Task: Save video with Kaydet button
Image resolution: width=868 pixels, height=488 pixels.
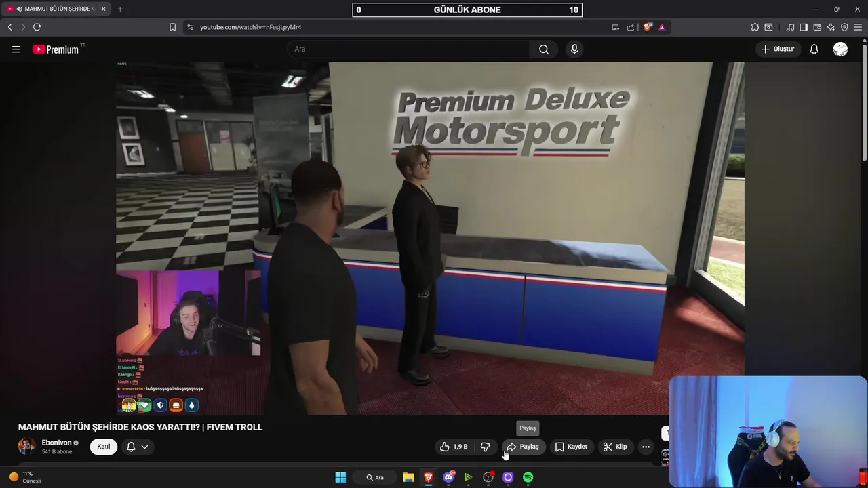Action: pyautogui.click(x=571, y=447)
